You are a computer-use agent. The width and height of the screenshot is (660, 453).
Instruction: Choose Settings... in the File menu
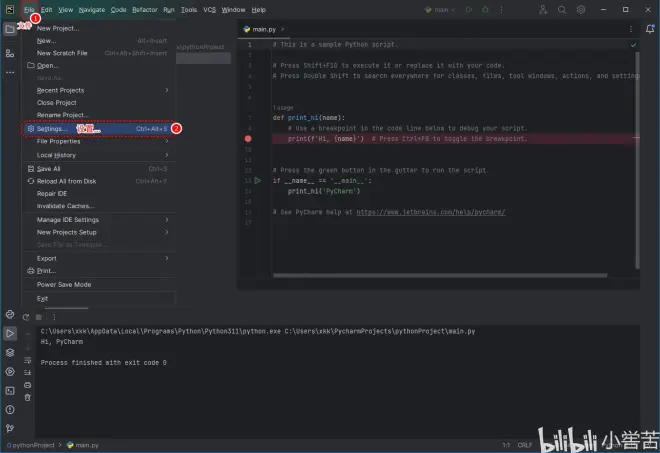(x=100, y=129)
